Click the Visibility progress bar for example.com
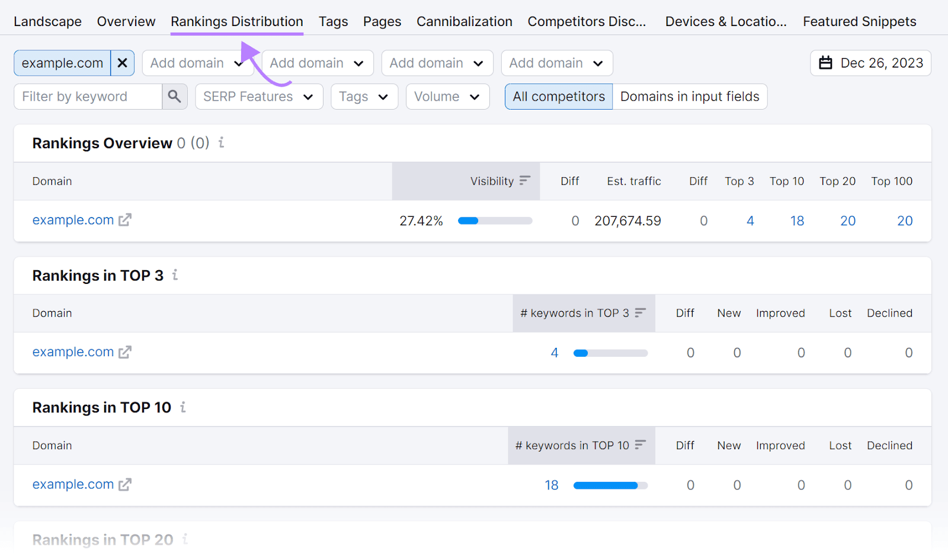 coord(495,220)
